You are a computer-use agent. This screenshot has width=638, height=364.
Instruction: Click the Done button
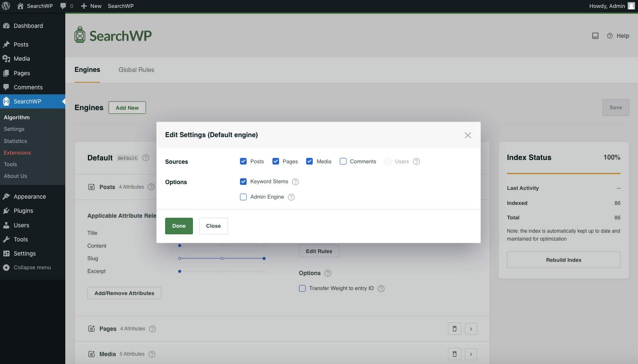[x=179, y=226]
